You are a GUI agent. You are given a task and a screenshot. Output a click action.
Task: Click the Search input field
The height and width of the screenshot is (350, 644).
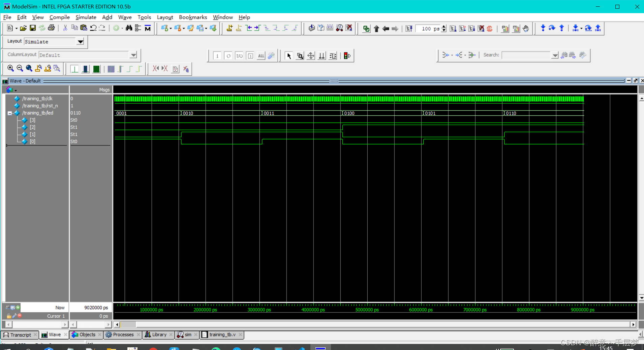(x=526, y=55)
